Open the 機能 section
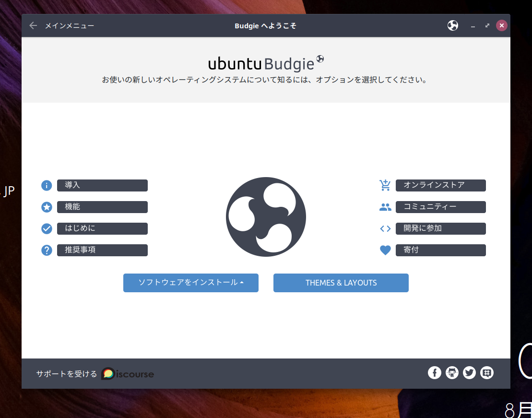 102,207
